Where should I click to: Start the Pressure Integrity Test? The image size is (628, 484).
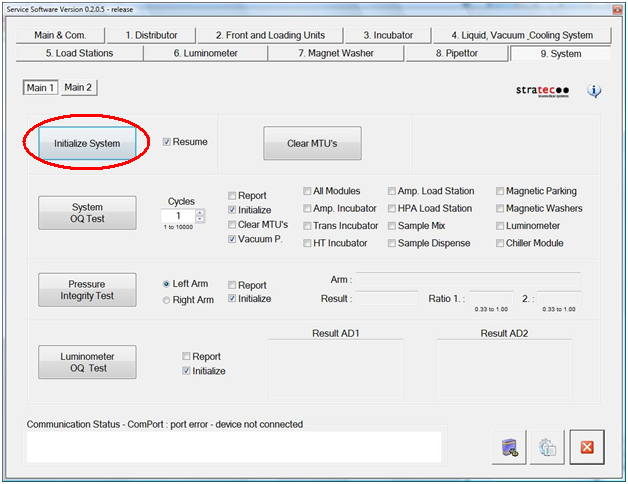pos(86,291)
